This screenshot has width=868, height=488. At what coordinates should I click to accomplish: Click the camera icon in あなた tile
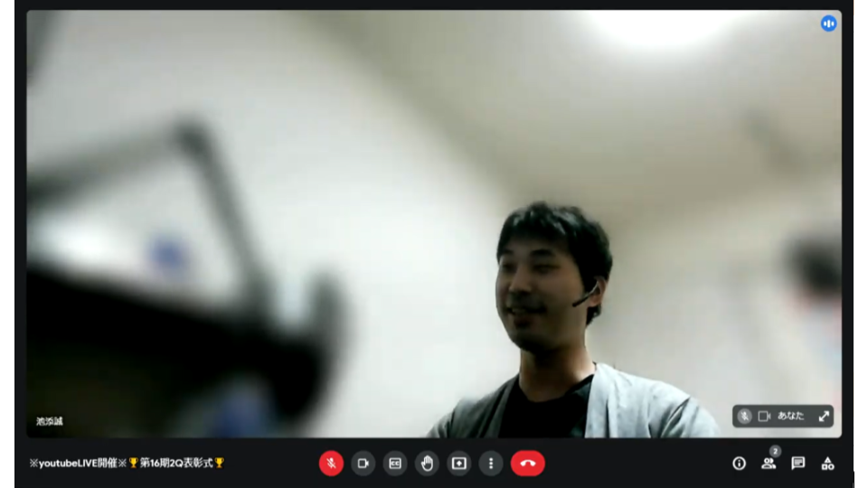pos(765,416)
